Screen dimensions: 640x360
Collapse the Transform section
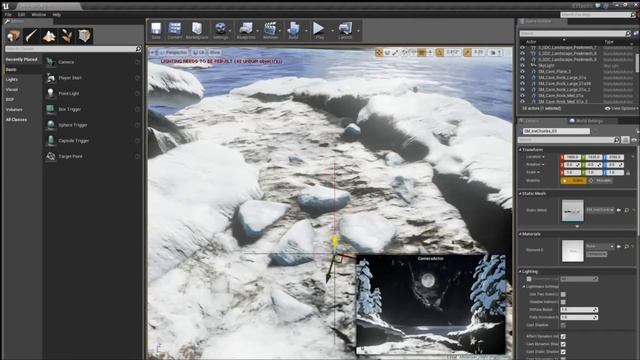click(x=520, y=150)
